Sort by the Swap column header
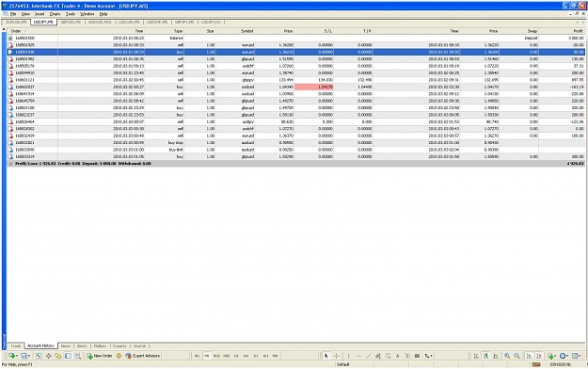Viewport: 588px width, 369px height. [x=519, y=31]
